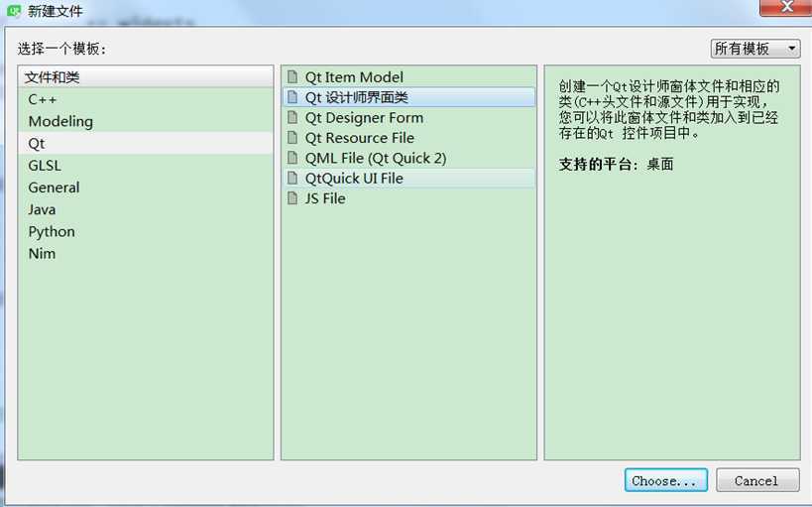Select the Nim category

146,254
